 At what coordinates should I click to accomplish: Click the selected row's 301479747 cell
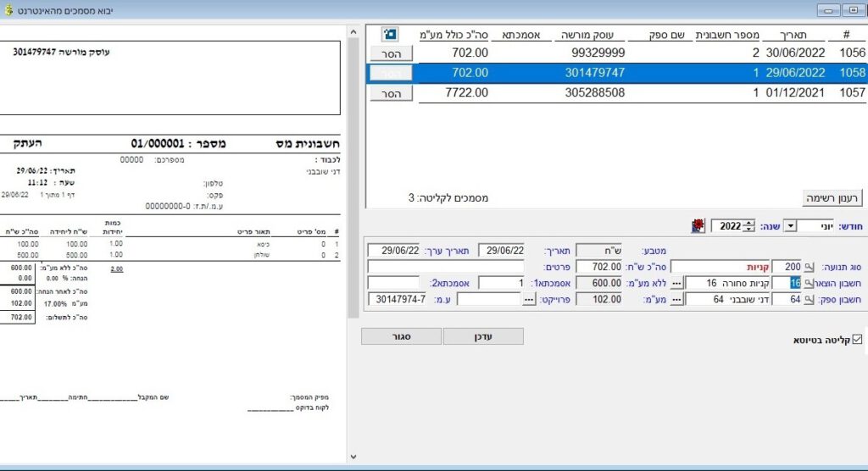[594, 73]
